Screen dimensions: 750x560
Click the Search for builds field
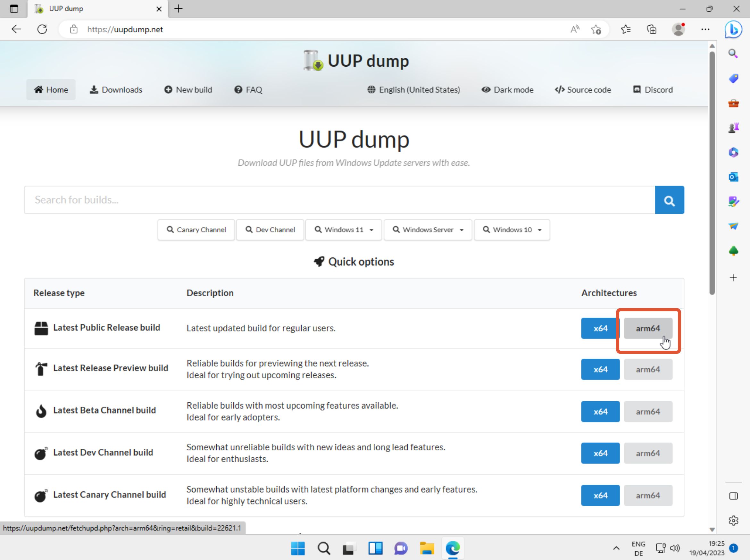point(339,200)
